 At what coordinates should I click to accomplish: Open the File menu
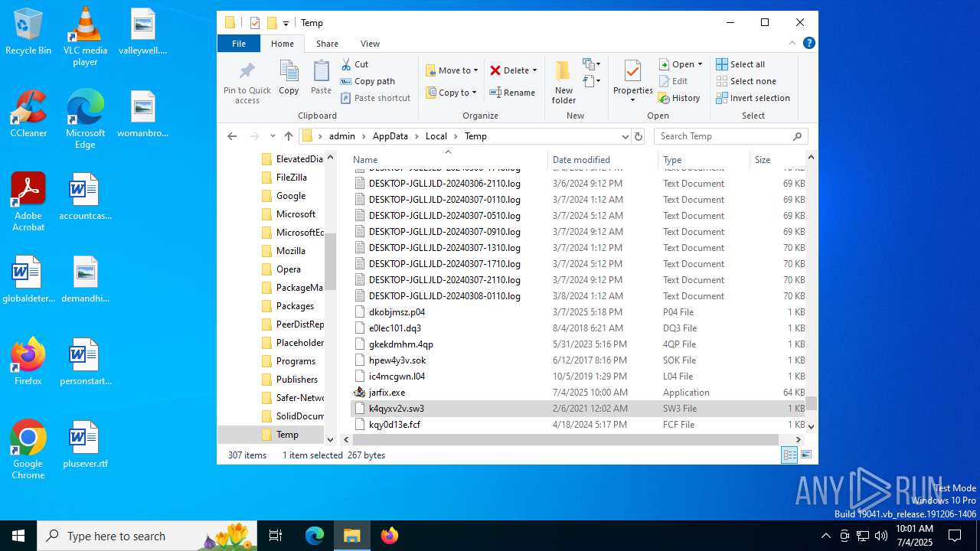click(239, 44)
